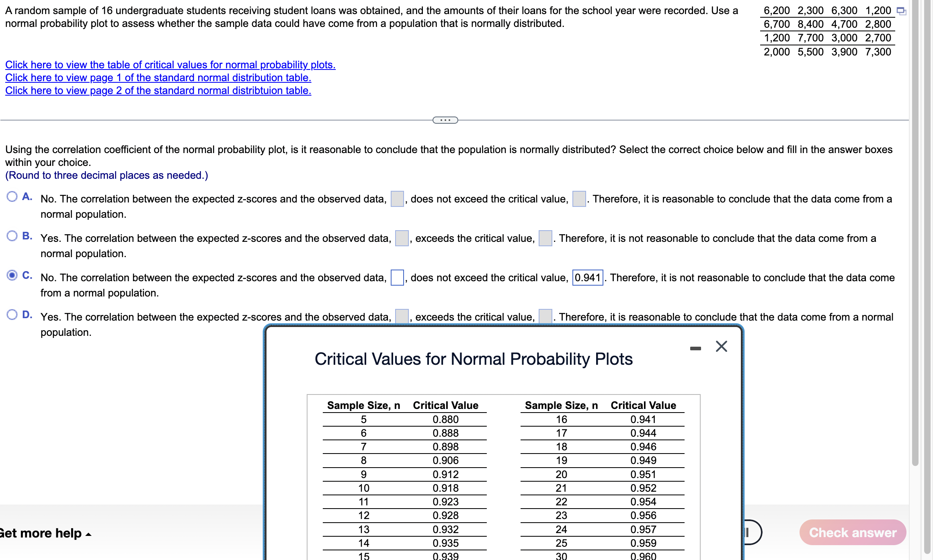Click the Critical Values popup title
Viewport: 933px width, 560px height.
point(474,359)
